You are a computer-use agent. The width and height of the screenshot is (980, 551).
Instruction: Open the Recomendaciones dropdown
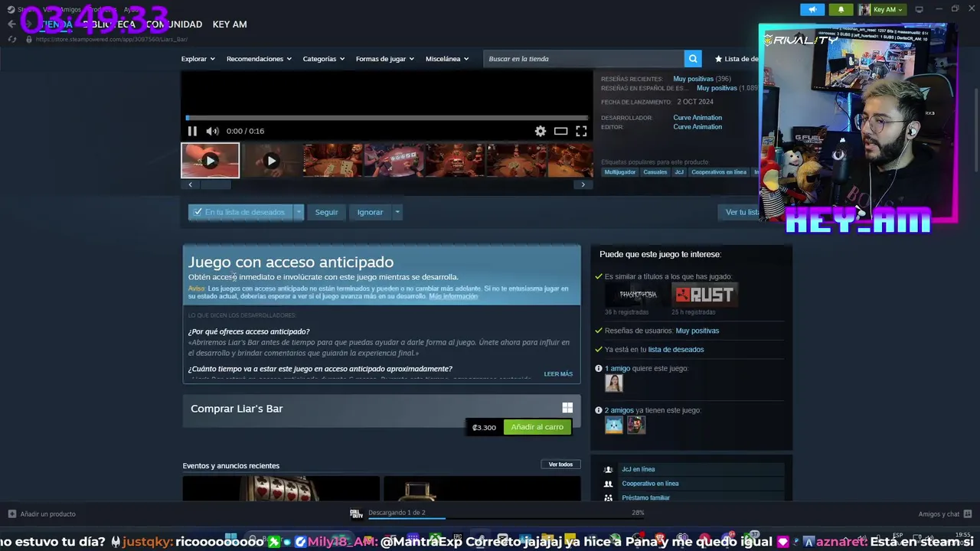click(259, 59)
